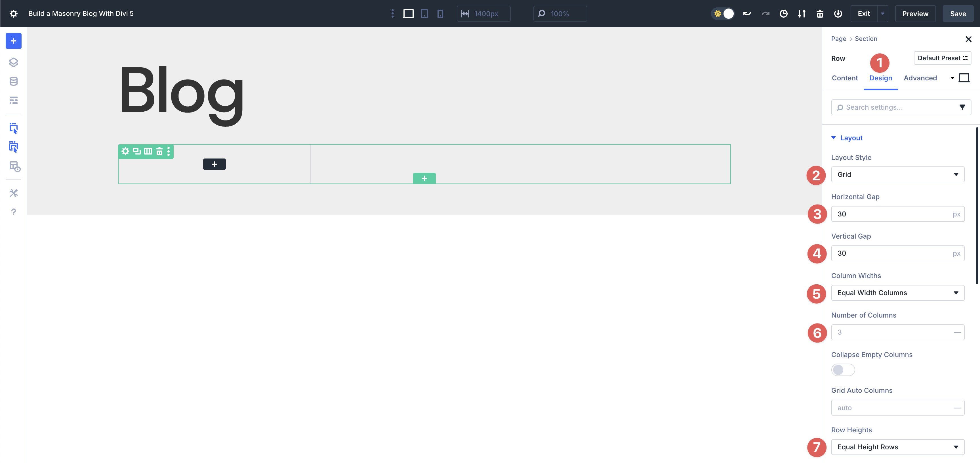Image resolution: width=980 pixels, height=463 pixels.
Task: Switch to tablet preview mode
Action: pos(424,13)
